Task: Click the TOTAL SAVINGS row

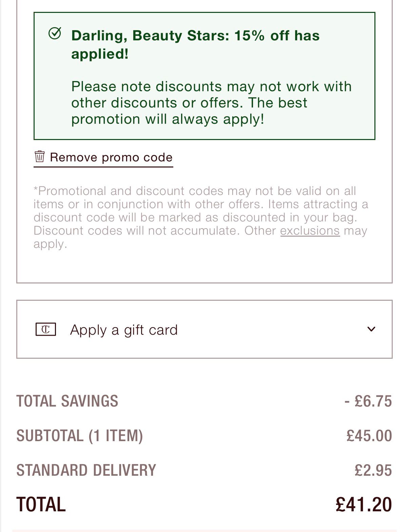Action: pyautogui.click(x=203, y=401)
